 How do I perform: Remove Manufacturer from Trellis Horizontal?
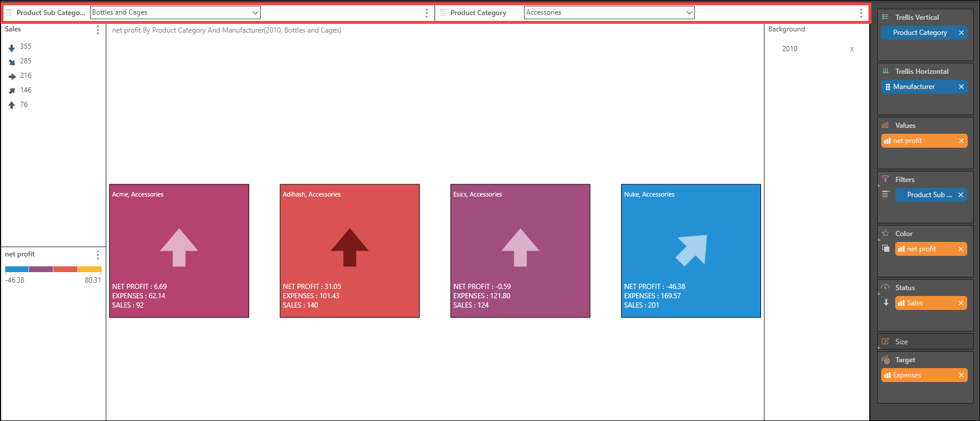point(961,87)
